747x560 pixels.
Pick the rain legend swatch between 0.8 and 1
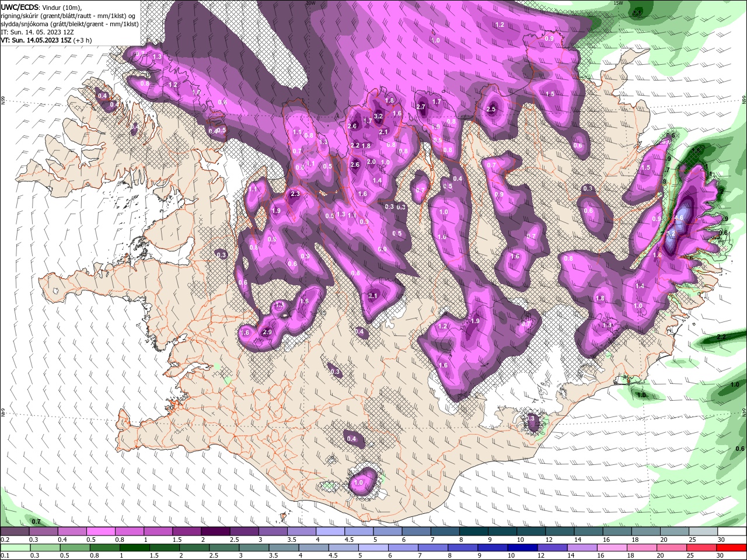coord(104,548)
